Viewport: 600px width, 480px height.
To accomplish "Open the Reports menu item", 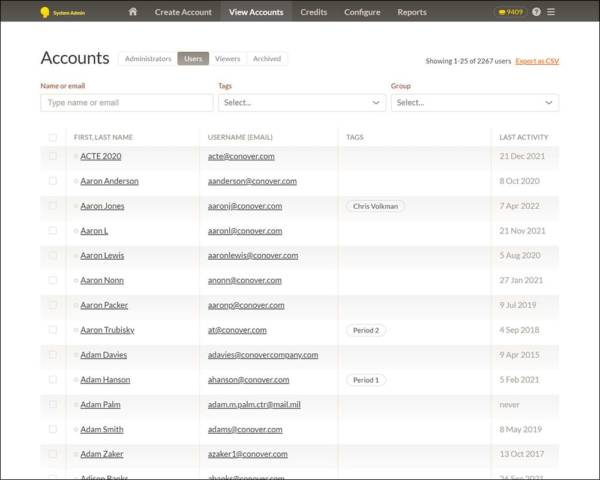I will (x=411, y=12).
